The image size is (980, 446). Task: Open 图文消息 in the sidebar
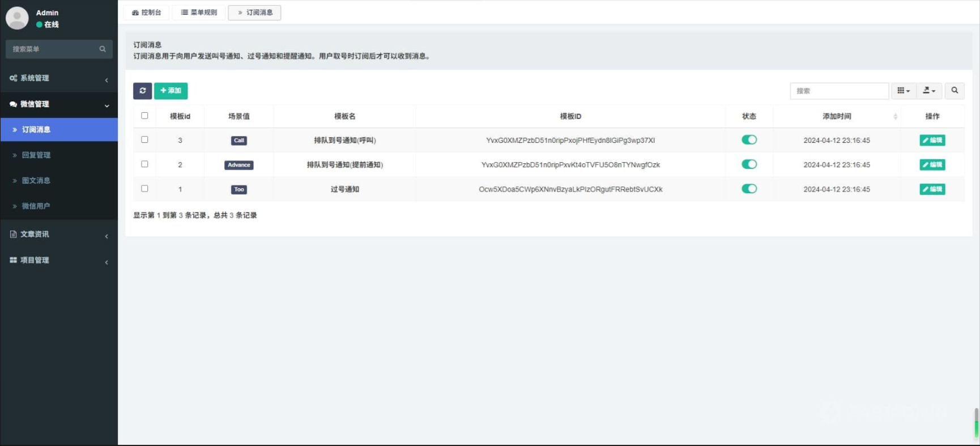[59, 181]
